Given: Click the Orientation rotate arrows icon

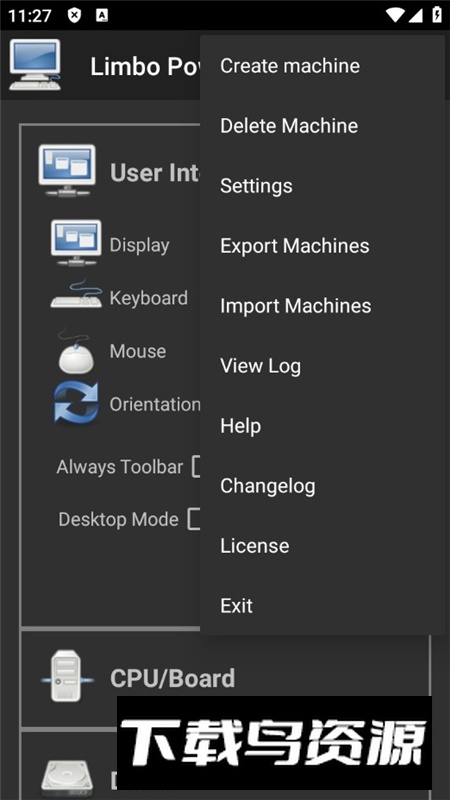Looking at the screenshot, I should coord(77,404).
